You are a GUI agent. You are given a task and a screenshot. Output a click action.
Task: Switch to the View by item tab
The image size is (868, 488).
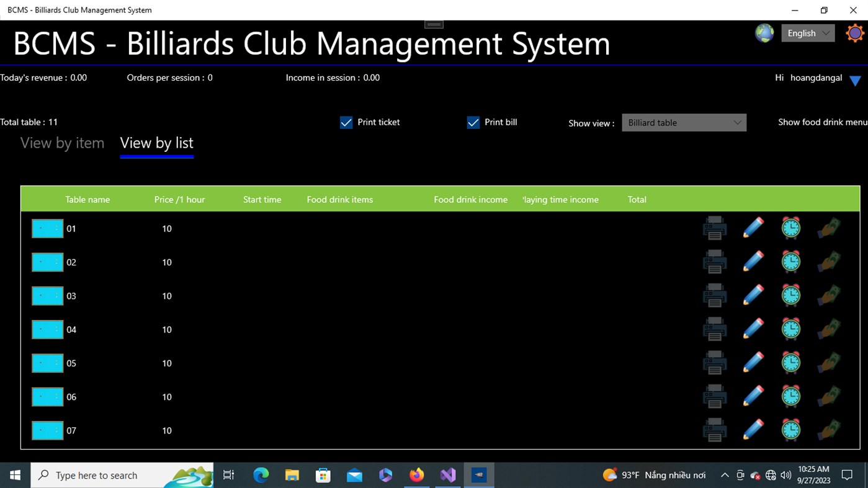[62, 143]
